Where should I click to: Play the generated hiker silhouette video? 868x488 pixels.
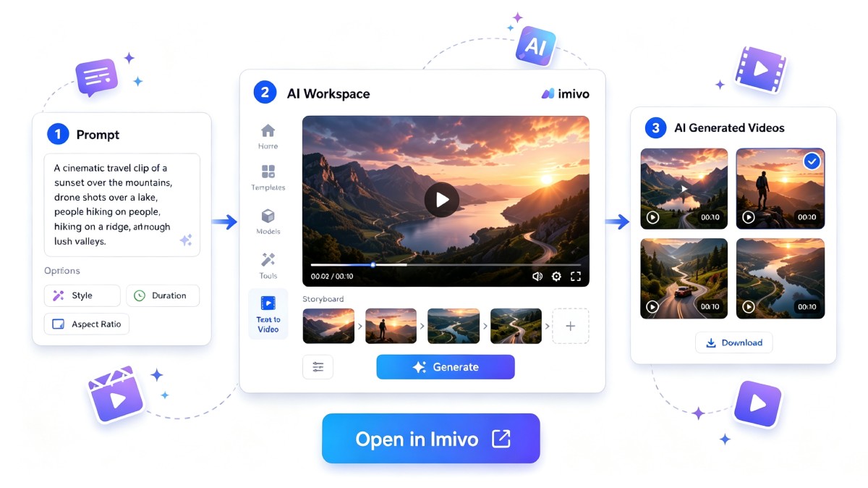point(748,217)
